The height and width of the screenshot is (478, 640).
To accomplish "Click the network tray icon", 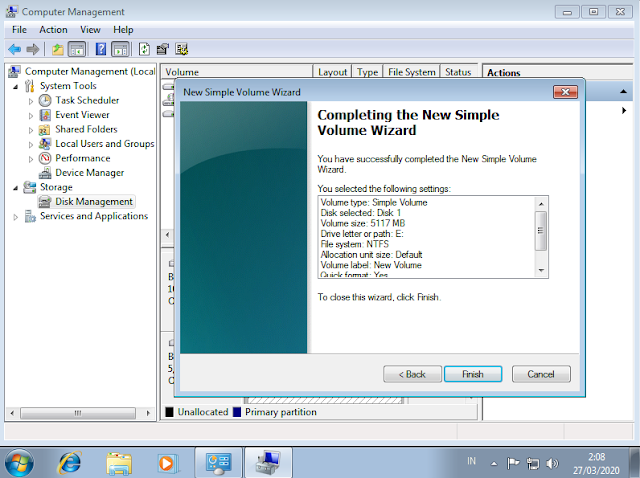I will (532, 463).
